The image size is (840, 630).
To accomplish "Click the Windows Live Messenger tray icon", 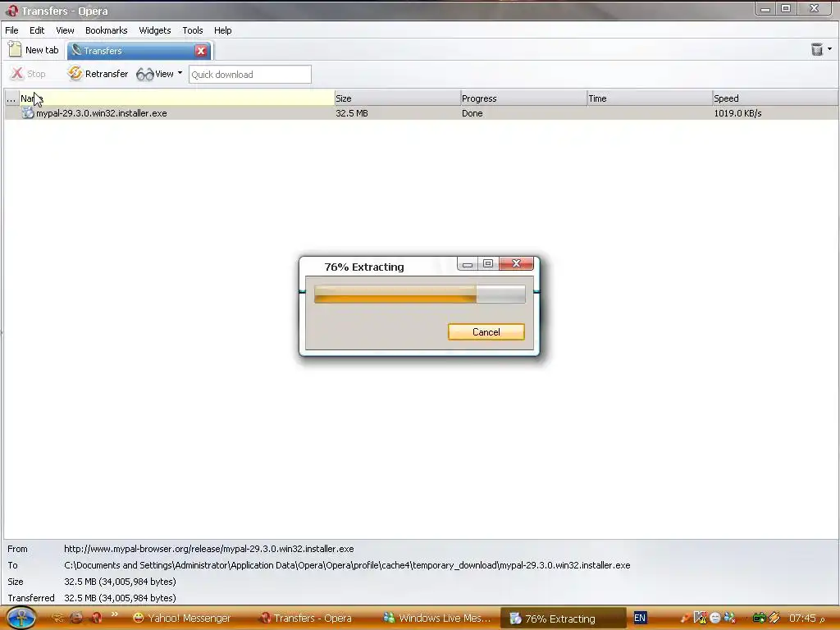I will 729,618.
